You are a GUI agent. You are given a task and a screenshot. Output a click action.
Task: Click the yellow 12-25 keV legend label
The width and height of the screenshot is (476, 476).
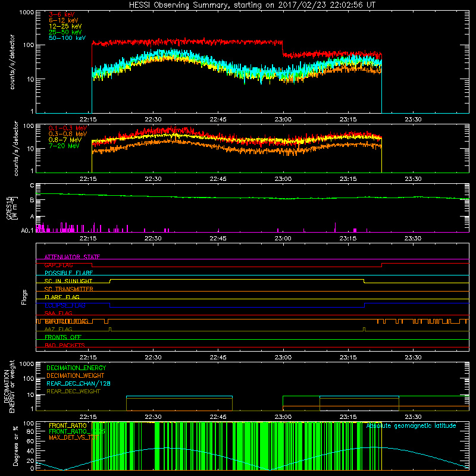click(65, 26)
